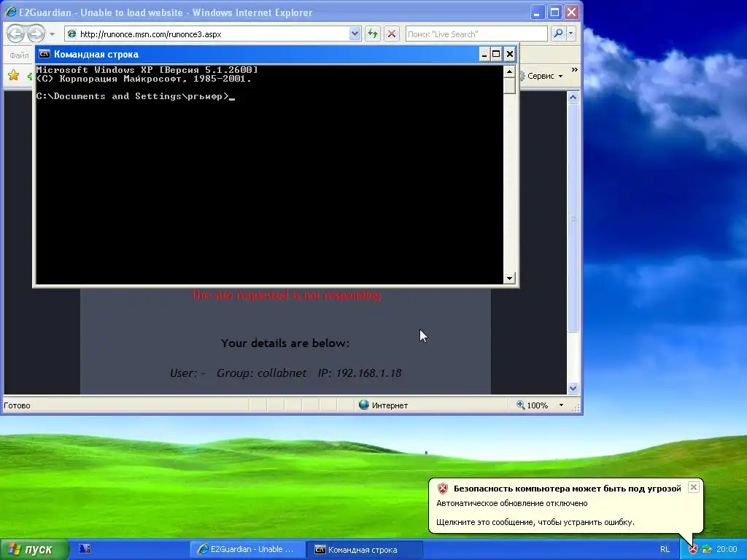Switch to E2Guardian taskbar button
The image size is (747, 560).
[247, 550]
